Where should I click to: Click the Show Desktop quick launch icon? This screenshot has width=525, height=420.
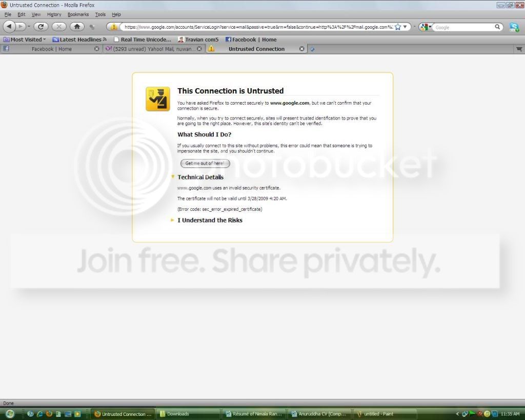68,414
